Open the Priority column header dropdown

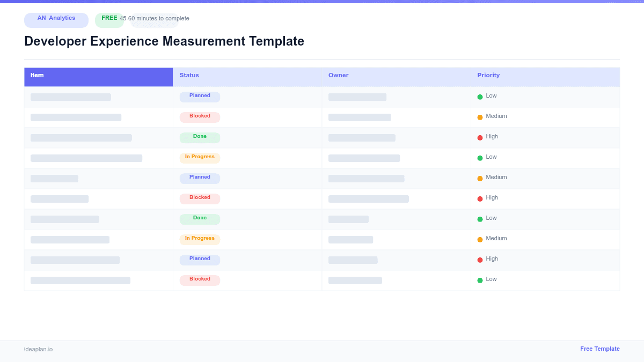(488, 75)
